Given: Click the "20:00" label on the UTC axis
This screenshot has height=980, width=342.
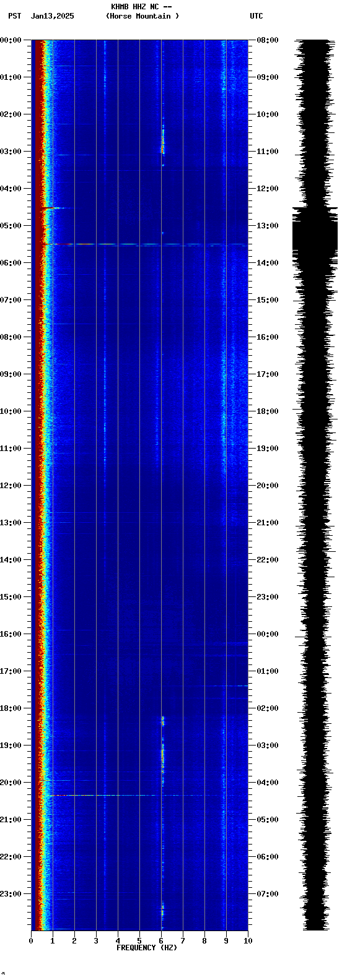Looking at the screenshot, I should (x=268, y=486).
